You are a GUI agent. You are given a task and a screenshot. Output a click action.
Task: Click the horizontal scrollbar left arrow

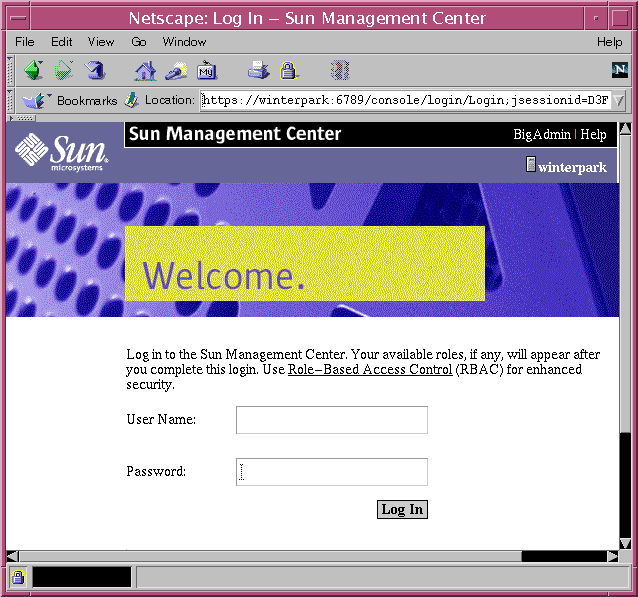coord(13,556)
